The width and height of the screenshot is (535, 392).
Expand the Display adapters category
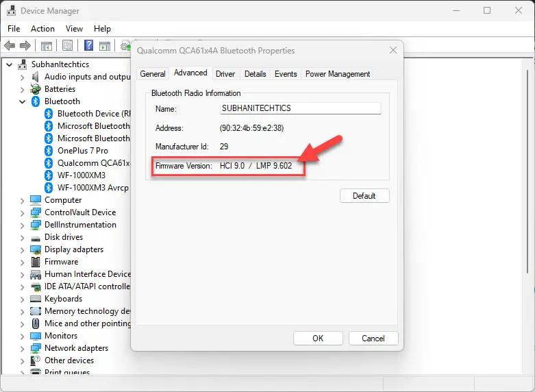[x=23, y=250]
